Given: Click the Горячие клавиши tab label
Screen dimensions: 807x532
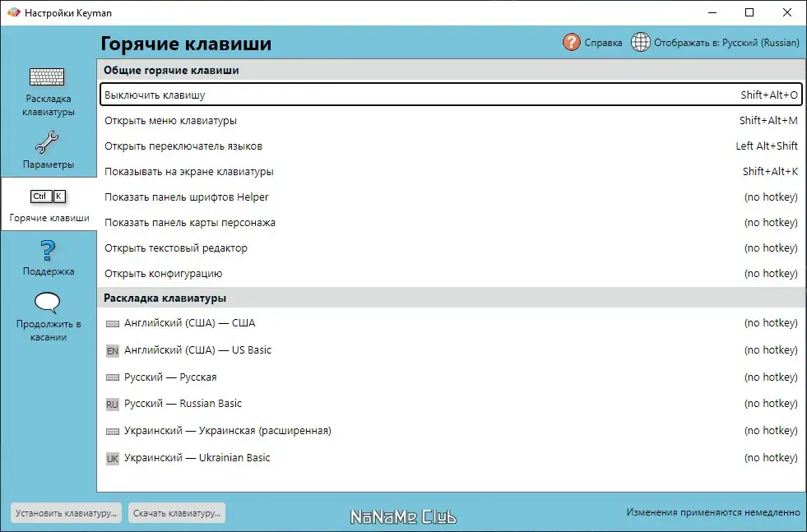Looking at the screenshot, I should [x=49, y=218].
